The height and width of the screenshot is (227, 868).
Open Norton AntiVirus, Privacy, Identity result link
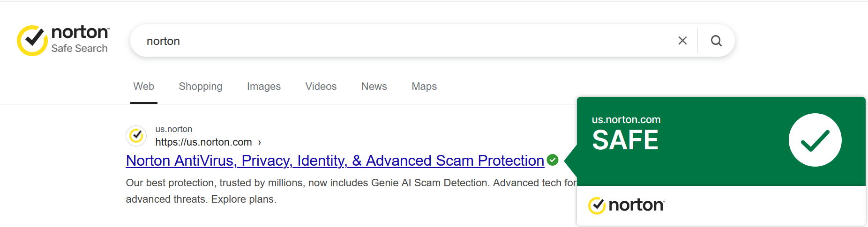coord(335,161)
